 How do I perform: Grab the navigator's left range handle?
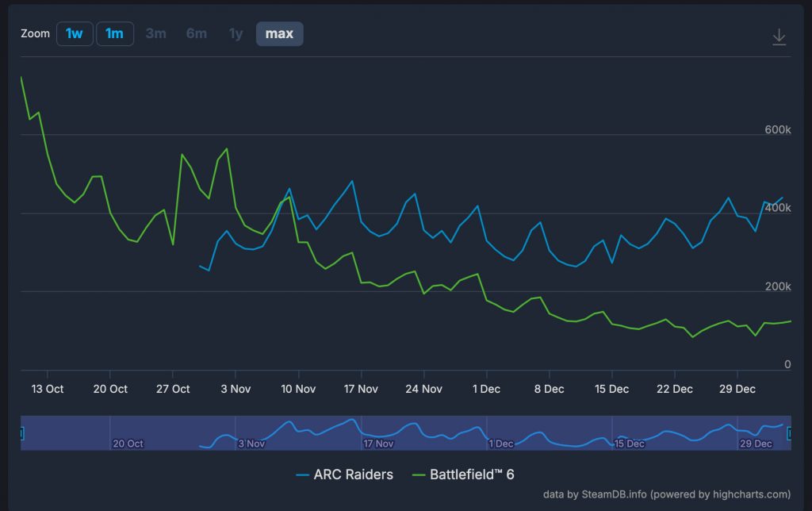point(21,433)
